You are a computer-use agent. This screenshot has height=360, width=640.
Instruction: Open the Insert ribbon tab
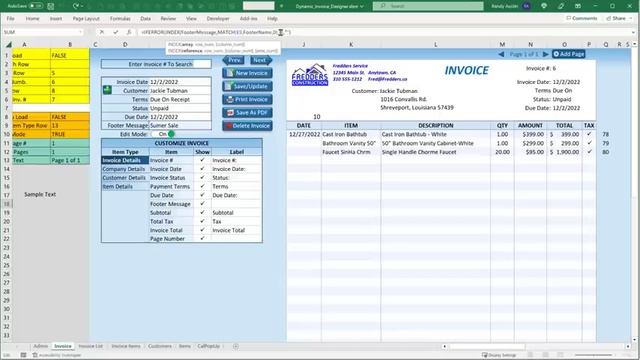click(56, 18)
